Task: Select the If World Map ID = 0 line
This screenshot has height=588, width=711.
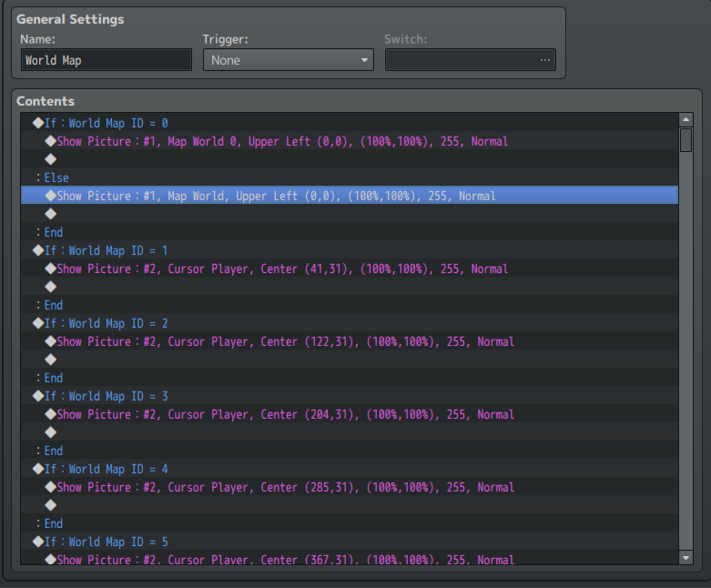Action: click(106, 123)
